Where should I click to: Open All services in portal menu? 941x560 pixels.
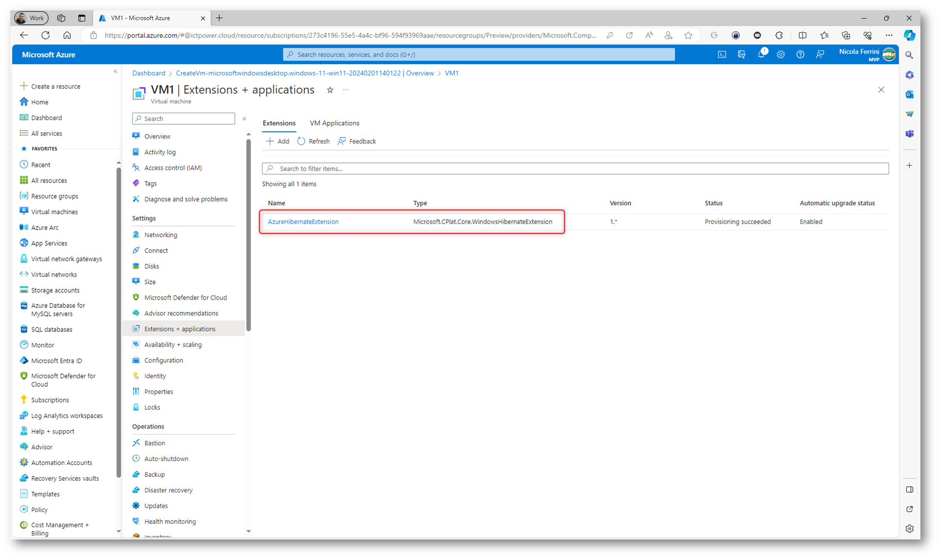(x=41, y=134)
